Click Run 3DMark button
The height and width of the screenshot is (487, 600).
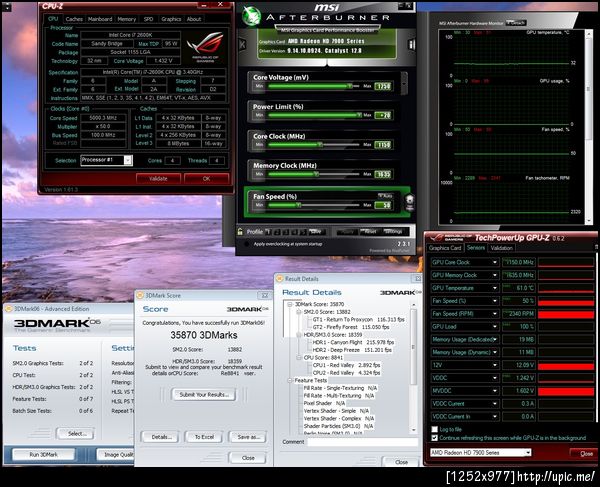[43, 454]
